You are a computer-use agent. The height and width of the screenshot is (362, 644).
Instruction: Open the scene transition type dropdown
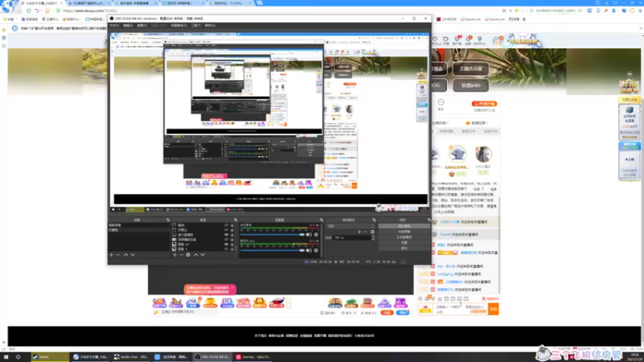351,226
